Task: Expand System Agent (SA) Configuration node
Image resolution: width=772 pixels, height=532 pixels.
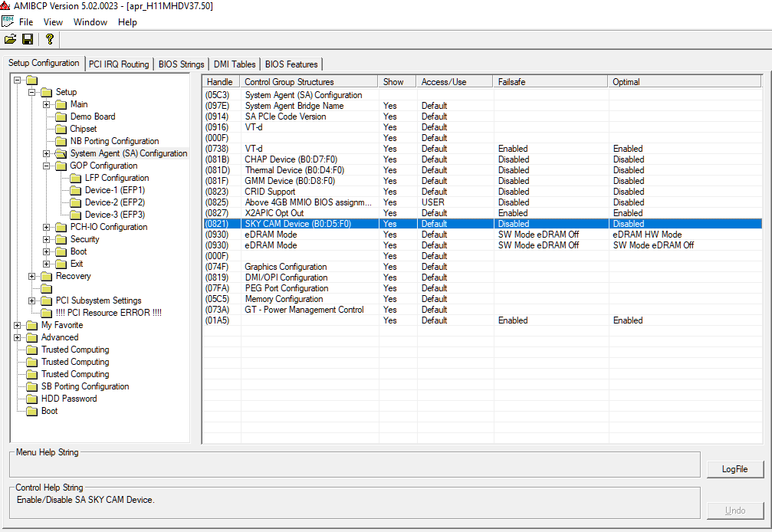Action: pos(46,153)
